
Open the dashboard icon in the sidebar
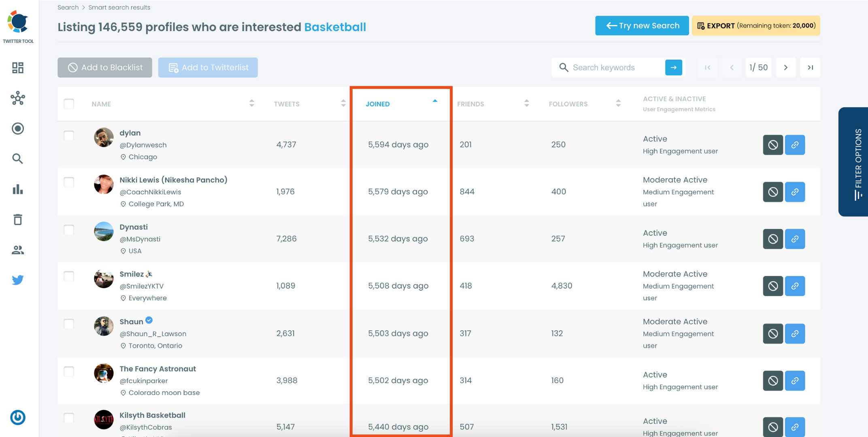pos(18,68)
